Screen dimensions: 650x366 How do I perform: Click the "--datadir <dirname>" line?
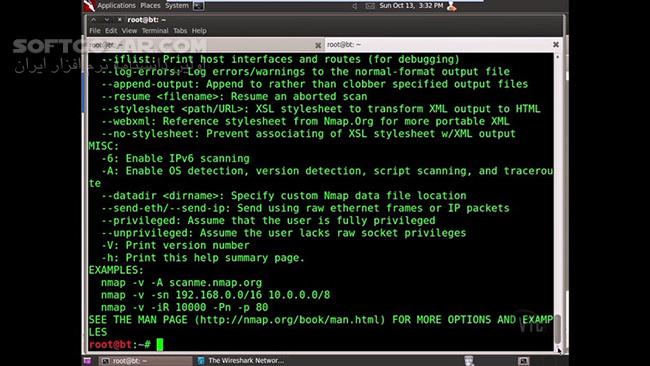pyautogui.click(x=284, y=196)
